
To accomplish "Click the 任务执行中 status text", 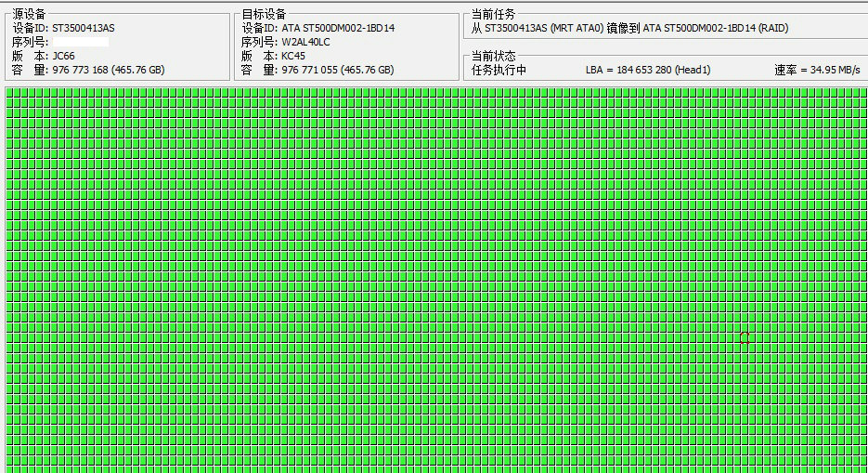I will 499,70.
